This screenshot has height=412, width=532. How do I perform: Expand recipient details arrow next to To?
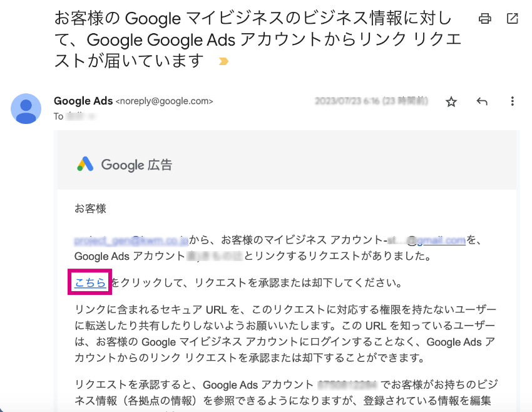pos(92,116)
